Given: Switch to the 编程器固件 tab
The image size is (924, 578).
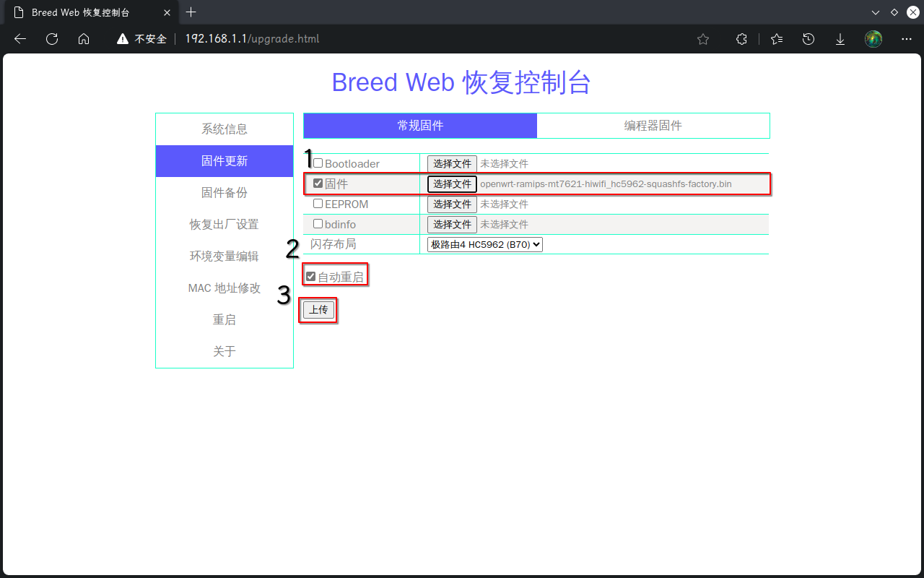Looking at the screenshot, I should 653,126.
